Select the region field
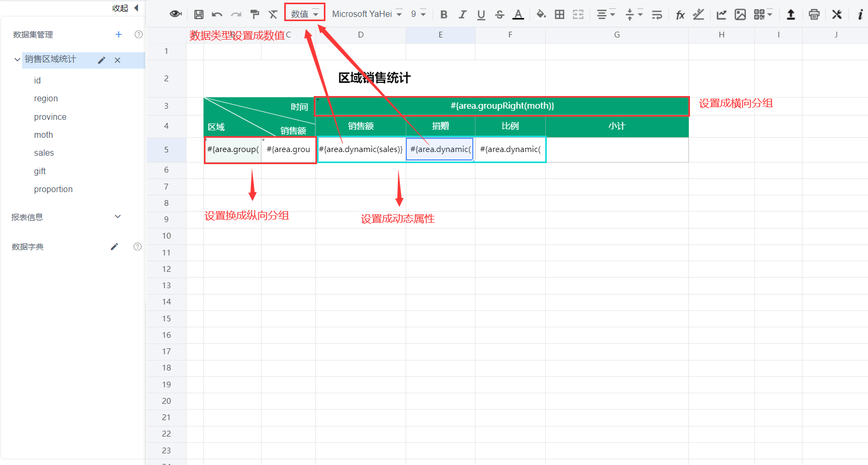868x465 pixels. [x=46, y=98]
